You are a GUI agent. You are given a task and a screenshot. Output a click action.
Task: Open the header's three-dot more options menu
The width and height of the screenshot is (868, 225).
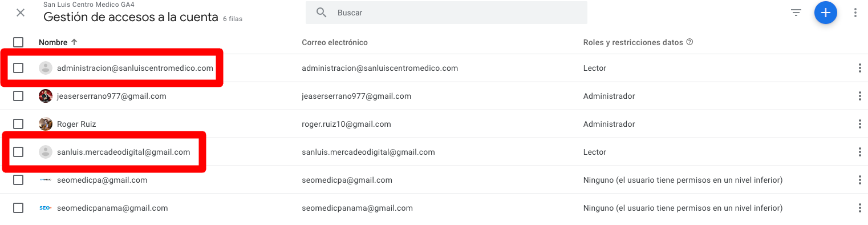coord(855,13)
